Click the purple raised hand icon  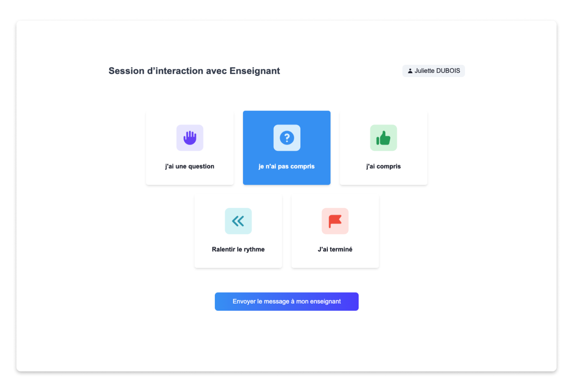pyautogui.click(x=190, y=138)
